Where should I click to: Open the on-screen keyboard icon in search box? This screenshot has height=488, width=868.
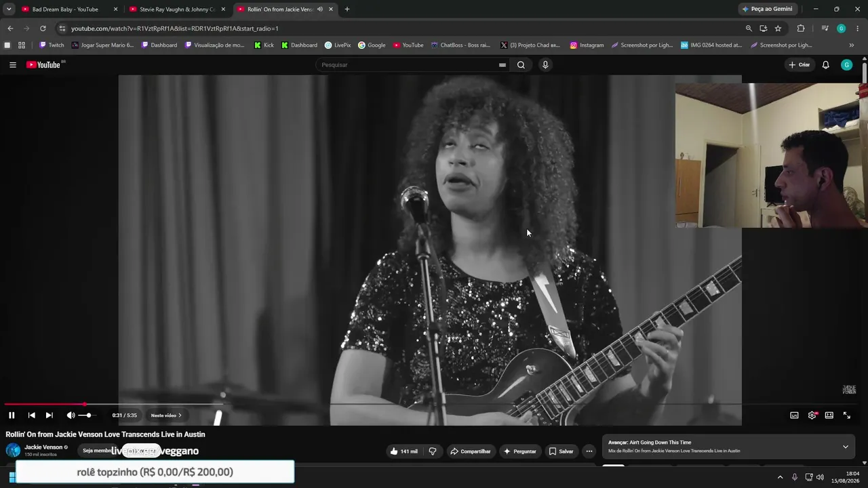[x=502, y=65]
